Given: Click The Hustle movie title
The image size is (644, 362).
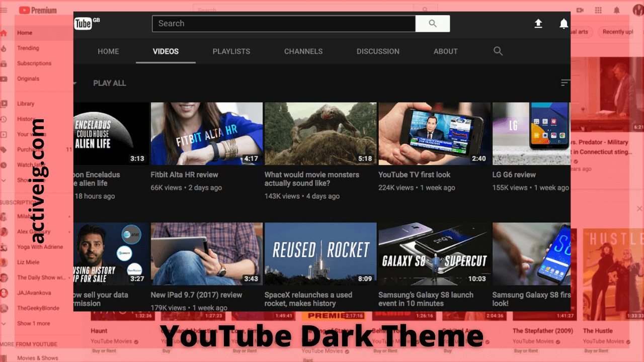Looking at the screenshot, I should tap(598, 331).
